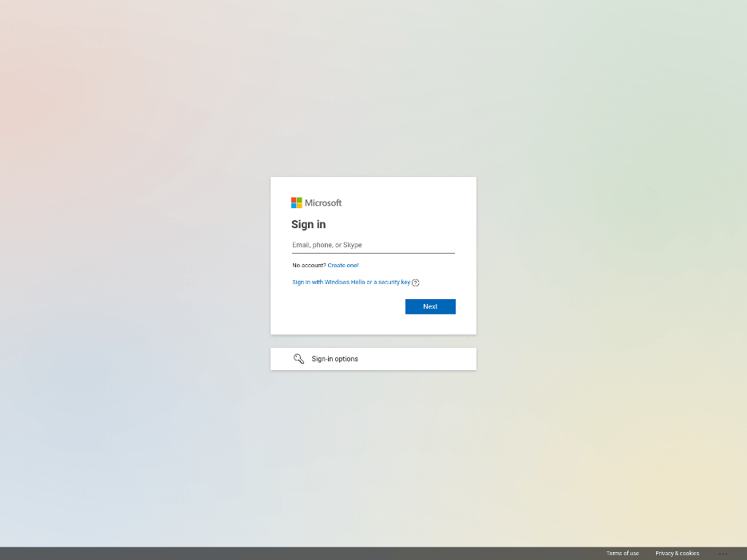
Task: Open the Create one! account link
Action: [343, 265]
